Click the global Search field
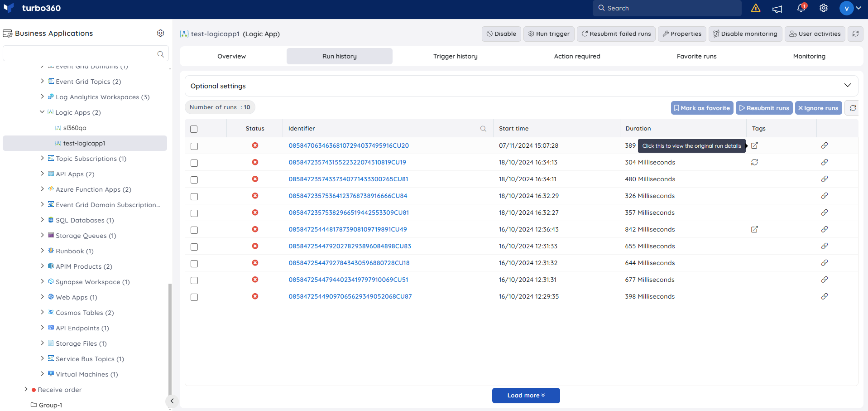The height and width of the screenshot is (411, 868). pos(667,8)
